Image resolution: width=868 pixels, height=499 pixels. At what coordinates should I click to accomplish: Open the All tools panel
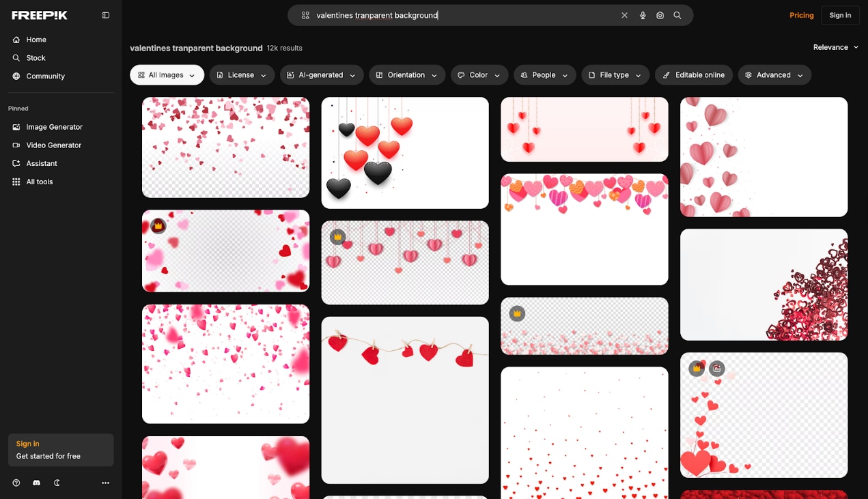[x=38, y=182]
